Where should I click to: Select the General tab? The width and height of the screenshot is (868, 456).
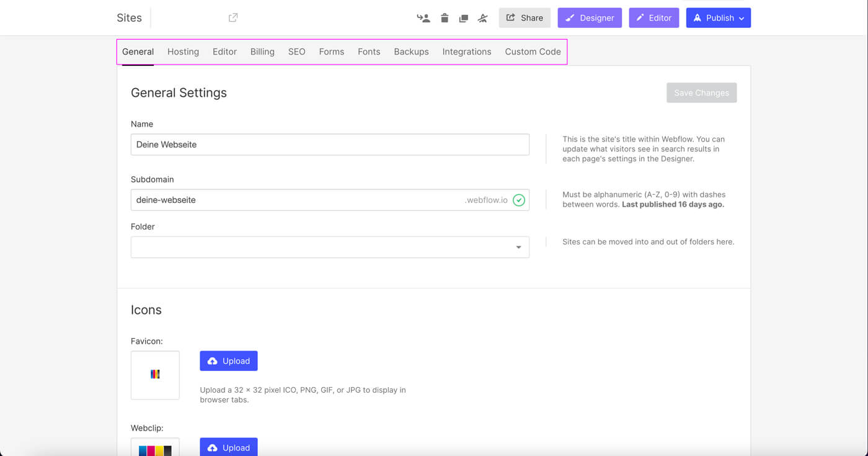click(x=138, y=51)
